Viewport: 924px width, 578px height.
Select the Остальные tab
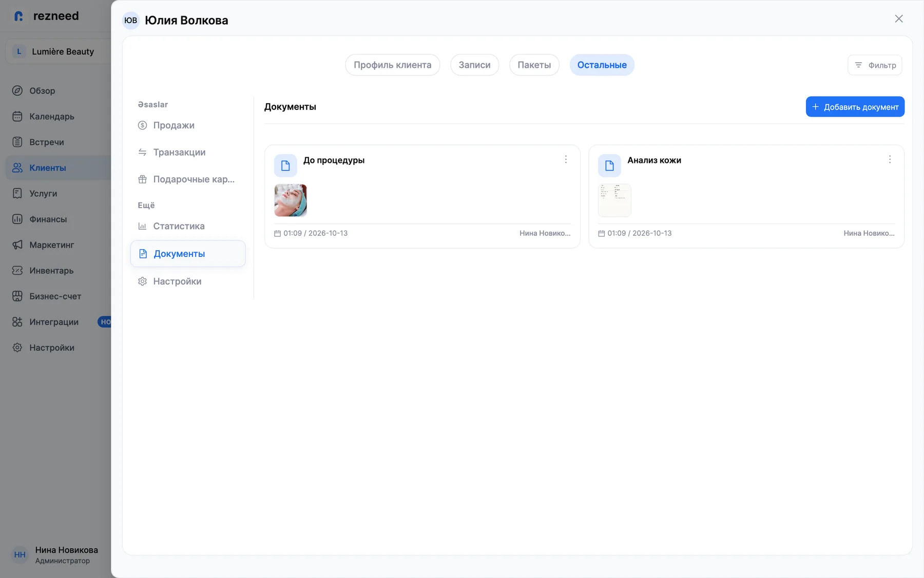[602, 65]
